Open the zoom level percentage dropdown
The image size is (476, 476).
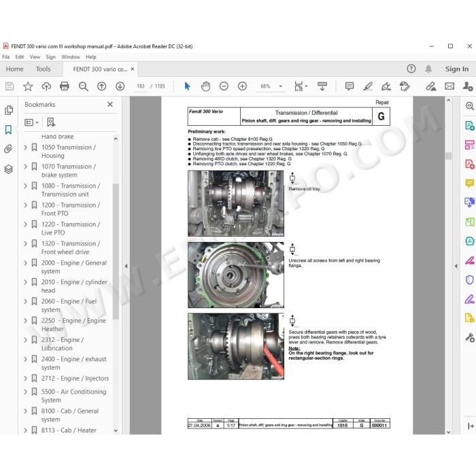pyautogui.click(x=280, y=86)
